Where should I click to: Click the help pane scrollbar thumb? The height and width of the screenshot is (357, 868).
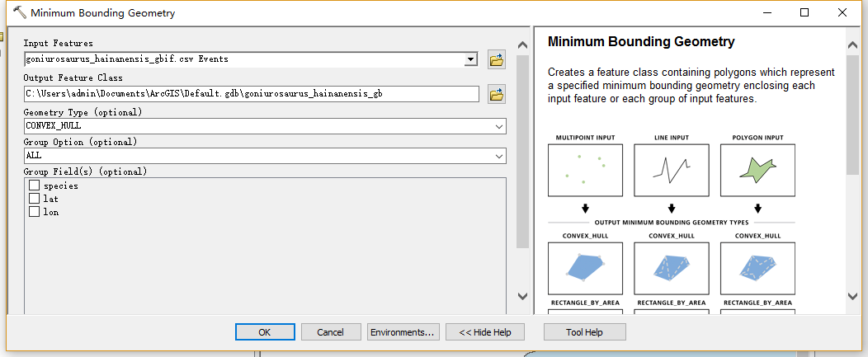(x=852, y=114)
